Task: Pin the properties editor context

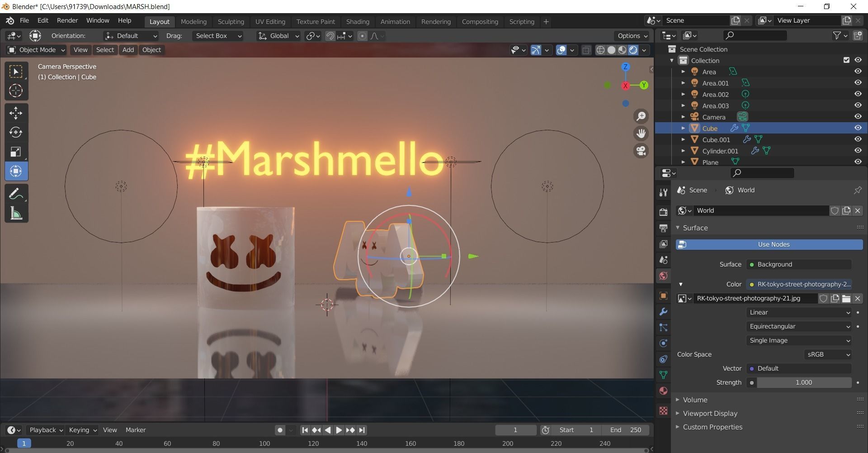Action: pyautogui.click(x=857, y=190)
